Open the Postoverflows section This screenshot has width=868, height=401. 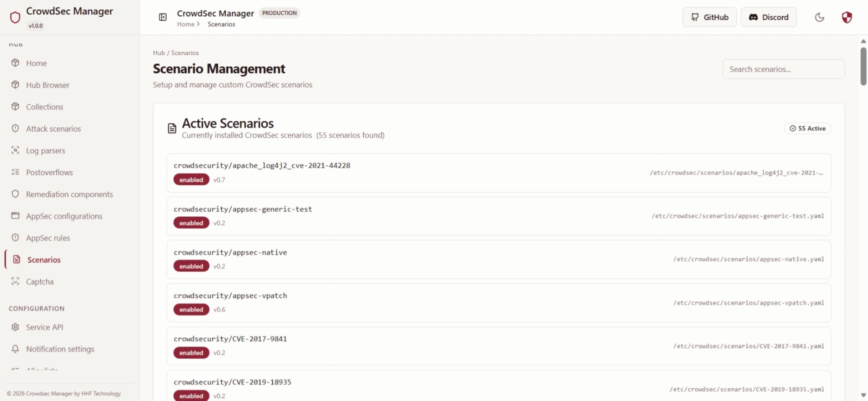[x=49, y=172]
